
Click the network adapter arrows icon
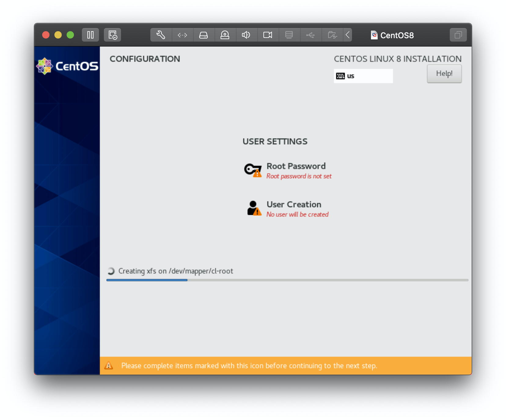coord(182,35)
